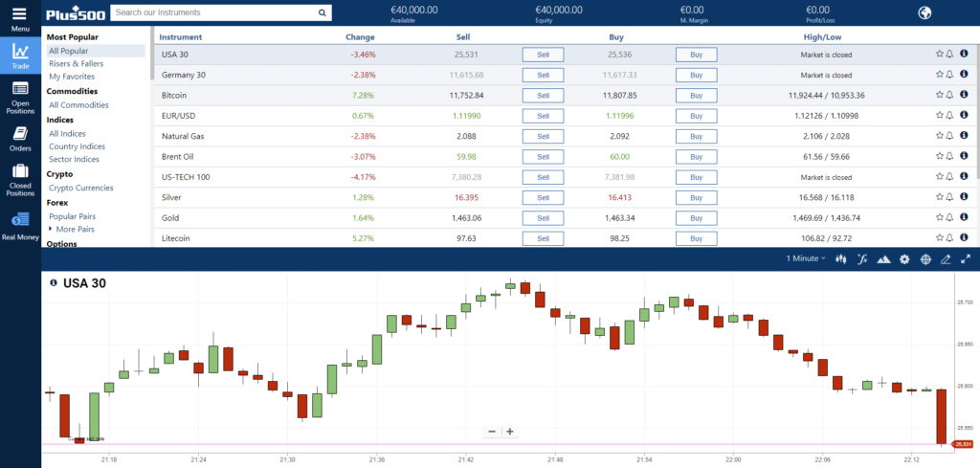Set price alert bell for Brent Oil

[x=949, y=156]
